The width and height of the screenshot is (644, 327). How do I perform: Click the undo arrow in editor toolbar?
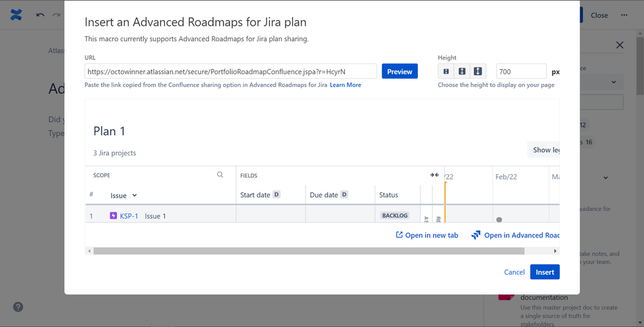click(40, 15)
